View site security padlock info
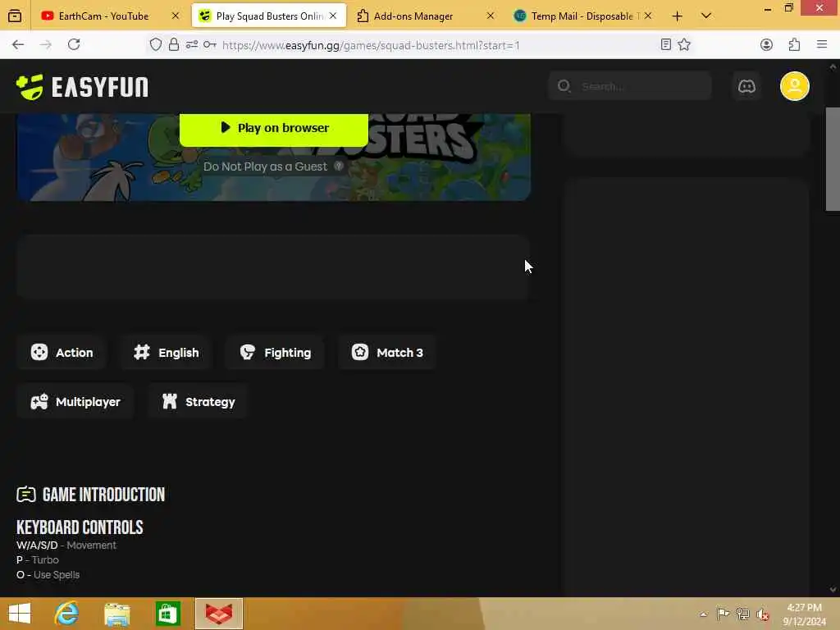The image size is (840, 630). (x=174, y=44)
